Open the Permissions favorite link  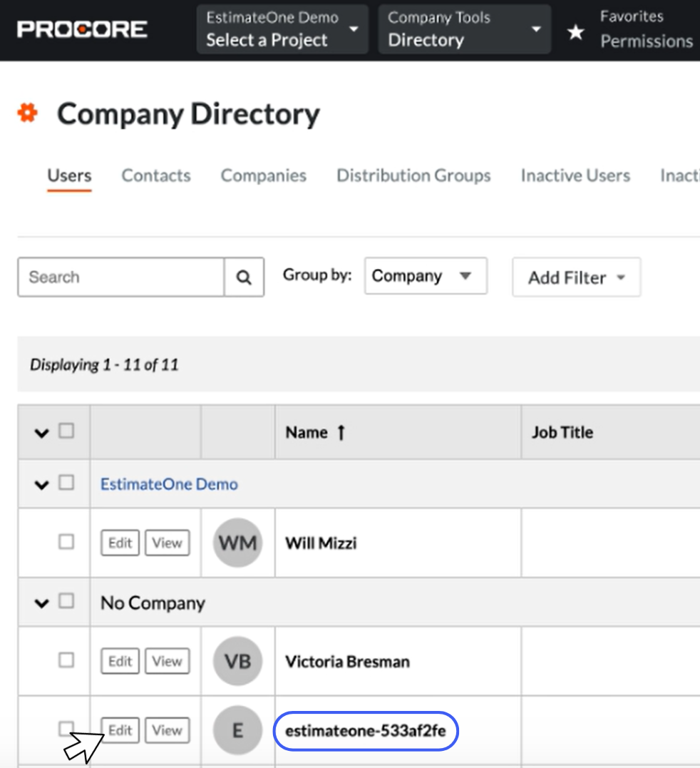[647, 41]
